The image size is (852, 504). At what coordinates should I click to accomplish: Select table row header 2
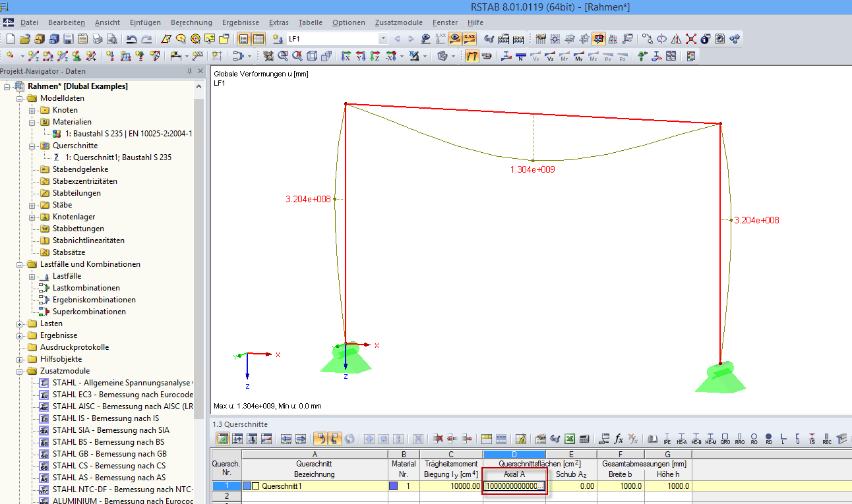coord(226,496)
